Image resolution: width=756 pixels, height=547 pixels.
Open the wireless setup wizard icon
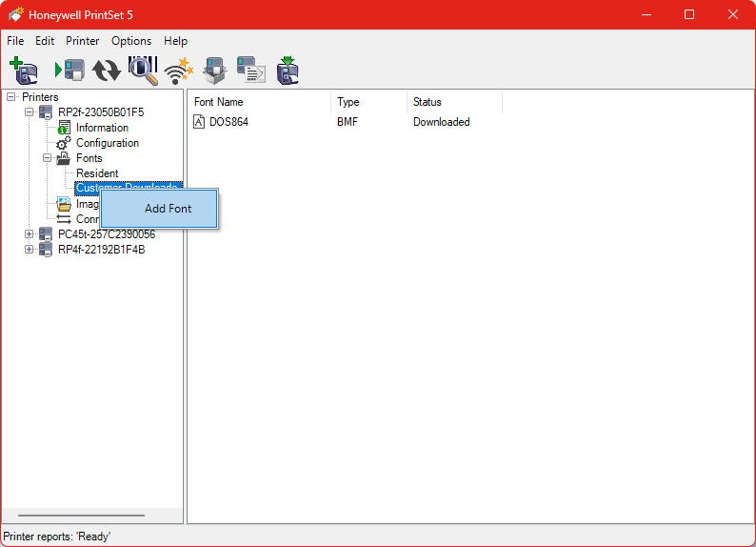tap(179, 71)
